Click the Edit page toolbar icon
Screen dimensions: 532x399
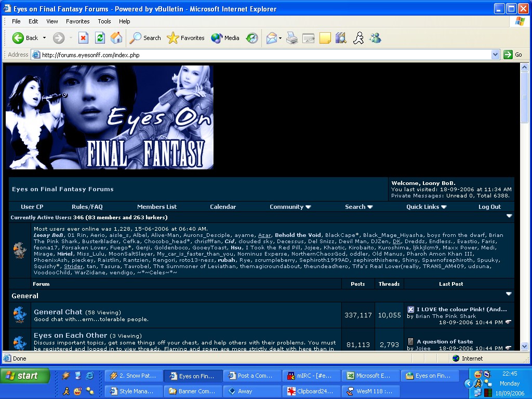[309, 38]
